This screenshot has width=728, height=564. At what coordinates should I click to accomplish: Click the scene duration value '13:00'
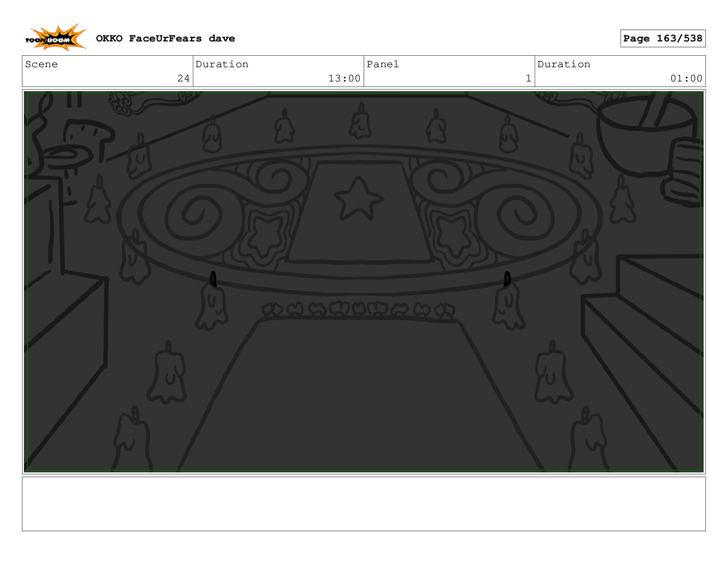coord(344,79)
